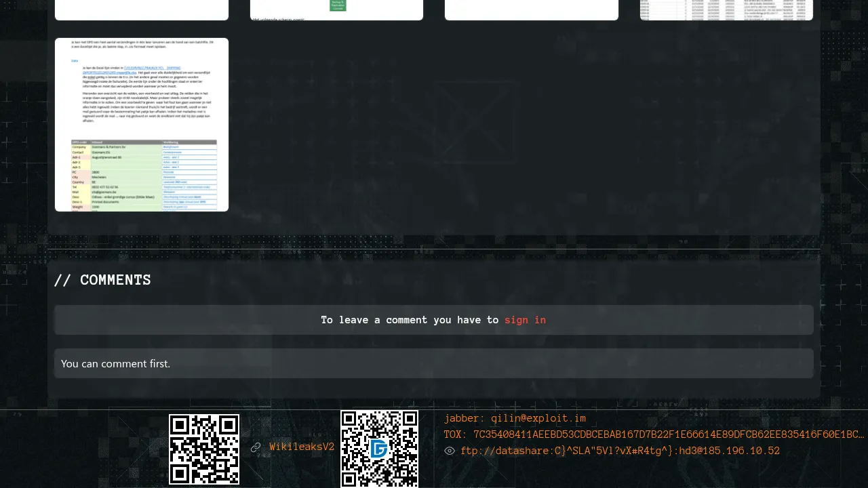Click the eye icon in the footer
Image resolution: width=868 pixels, height=488 pixels.
click(x=450, y=451)
